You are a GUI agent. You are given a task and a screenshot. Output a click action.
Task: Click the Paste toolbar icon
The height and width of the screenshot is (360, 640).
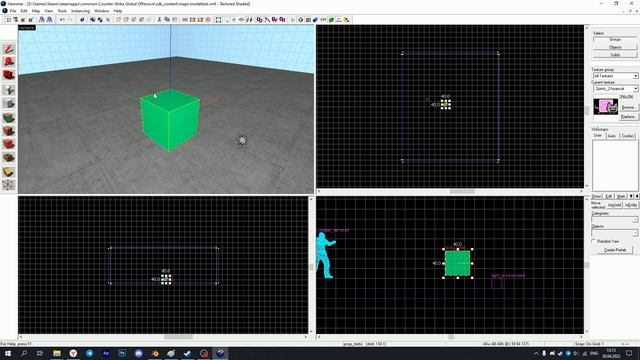[x=175, y=20]
